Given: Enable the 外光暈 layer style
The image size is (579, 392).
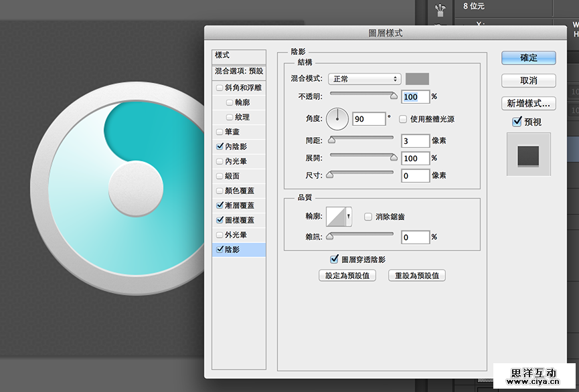Looking at the screenshot, I should coord(220,233).
